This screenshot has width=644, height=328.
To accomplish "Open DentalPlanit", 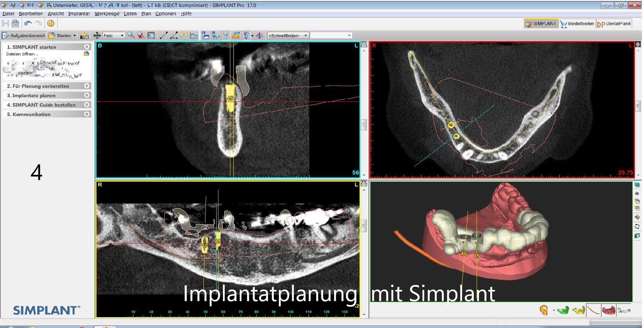I will (x=614, y=24).
